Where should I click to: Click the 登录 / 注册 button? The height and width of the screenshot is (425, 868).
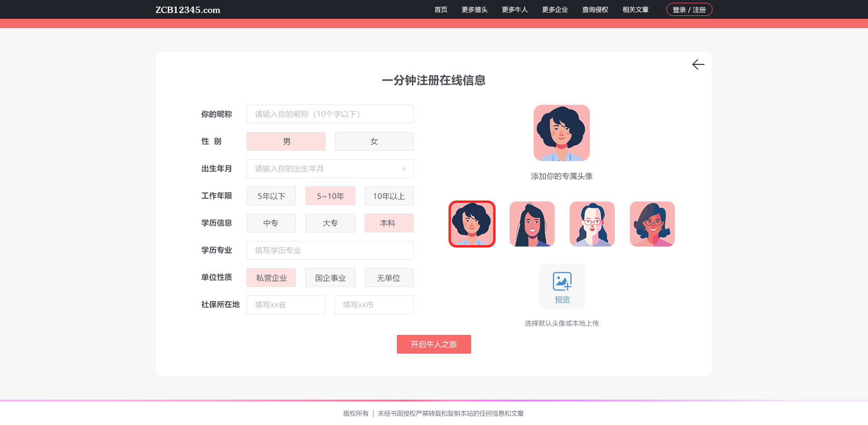pyautogui.click(x=689, y=10)
